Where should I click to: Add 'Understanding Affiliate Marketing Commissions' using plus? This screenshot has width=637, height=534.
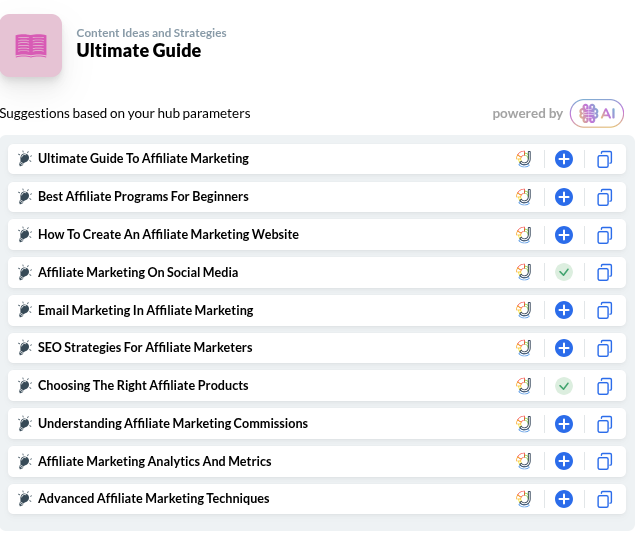(564, 424)
